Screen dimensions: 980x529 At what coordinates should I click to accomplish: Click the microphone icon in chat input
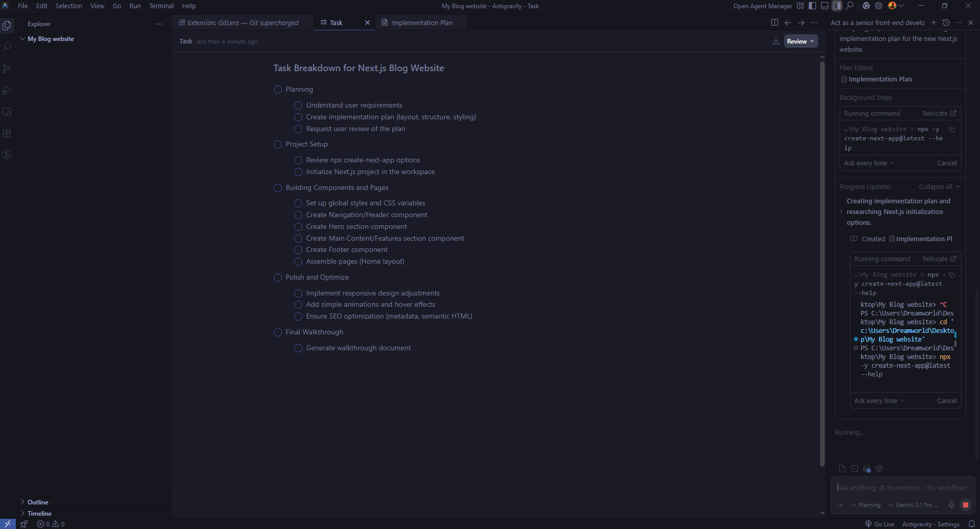[951, 505]
